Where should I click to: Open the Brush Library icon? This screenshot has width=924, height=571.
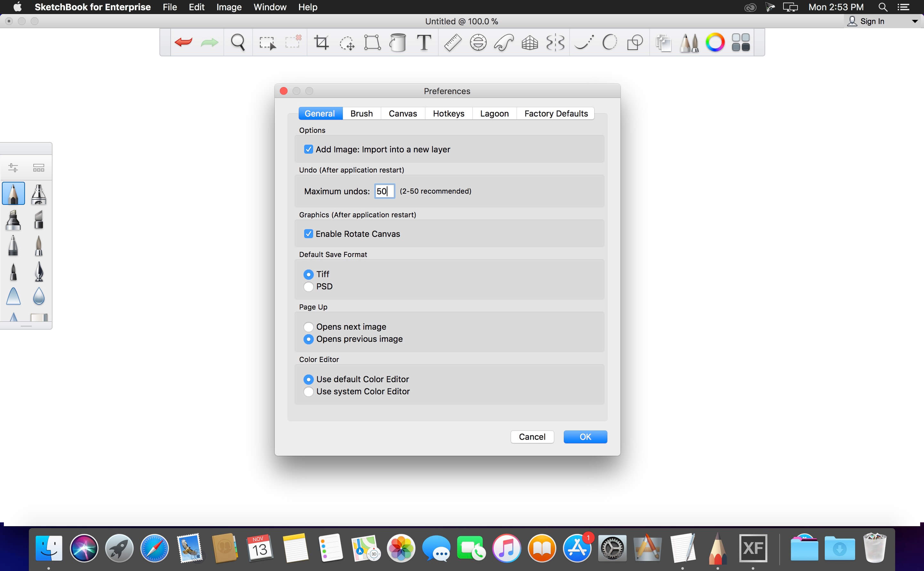pyautogui.click(x=38, y=168)
